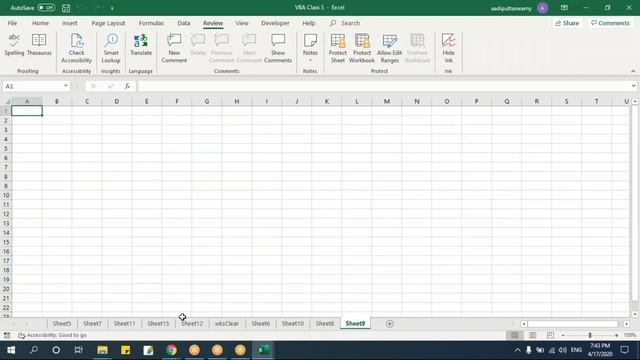Click inside the formula bar

(384, 86)
